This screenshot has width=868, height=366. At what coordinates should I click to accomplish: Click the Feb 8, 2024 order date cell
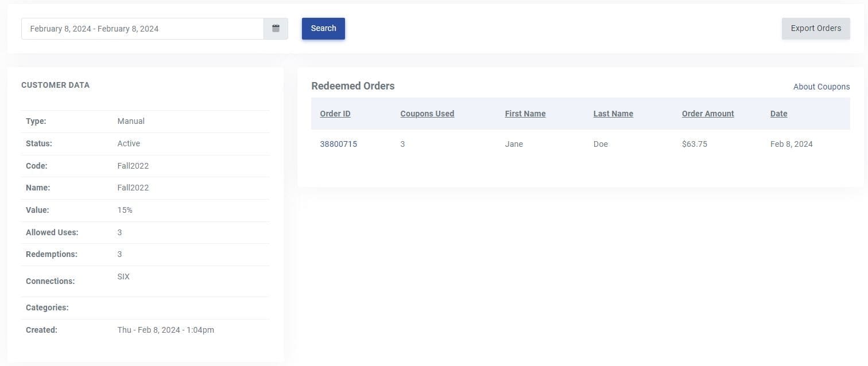tap(791, 144)
